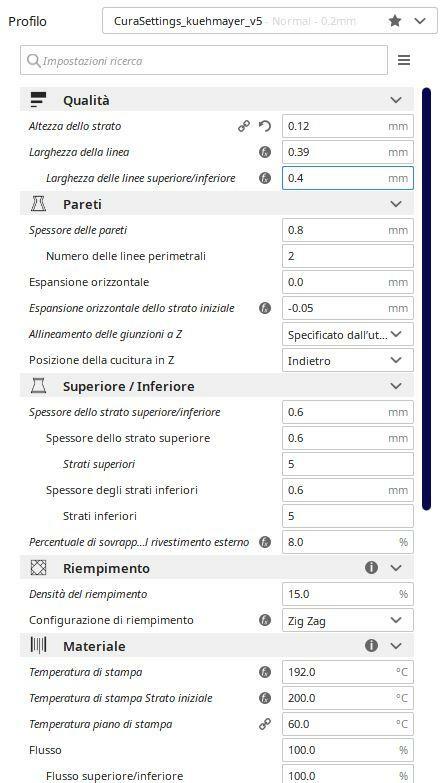Image resolution: width=448 pixels, height=783 pixels.
Task: Click formula icon beside Espansione orizzontale dello strato iniziale
Action: pos(265,308)
